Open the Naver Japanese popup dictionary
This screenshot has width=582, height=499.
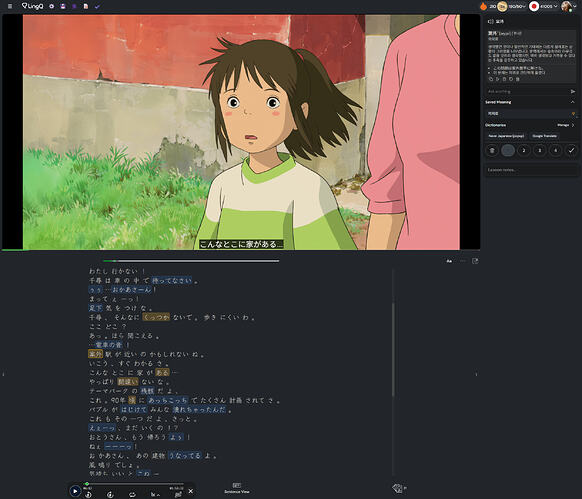(506, 136)
